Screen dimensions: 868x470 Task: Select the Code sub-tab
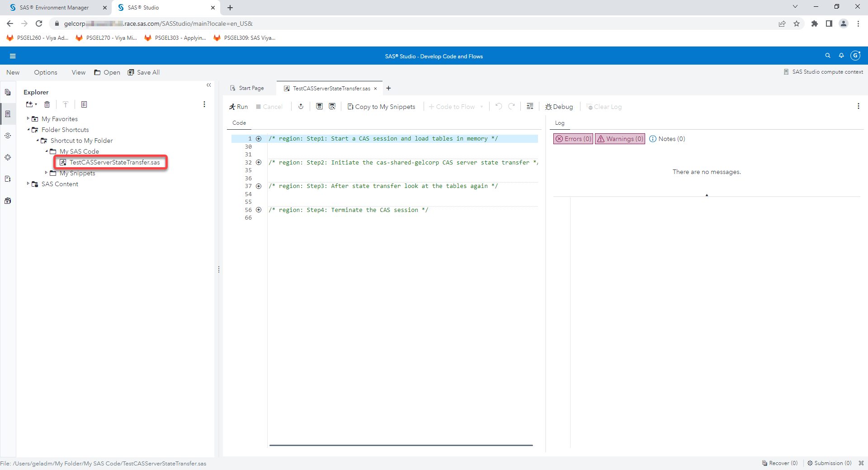tap(239, 123)
